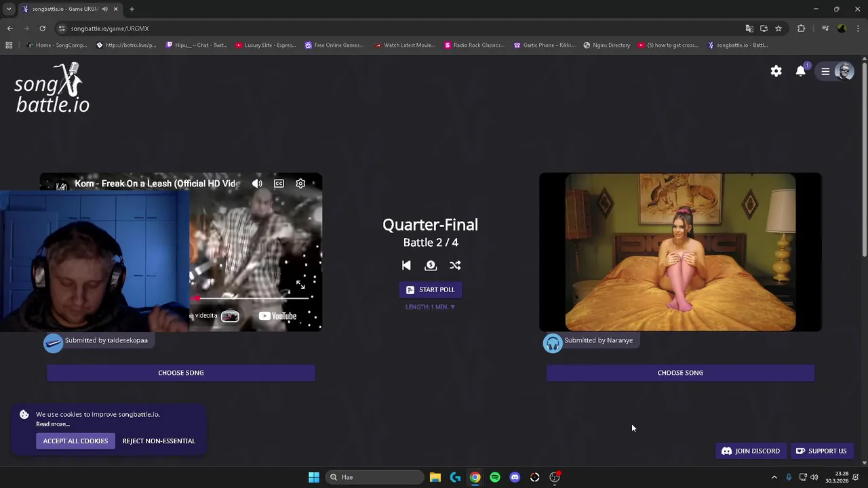The height and width of the screenshot is (488, 868).
Task: Open Spotify from taskbar
Action: (495, 477)
